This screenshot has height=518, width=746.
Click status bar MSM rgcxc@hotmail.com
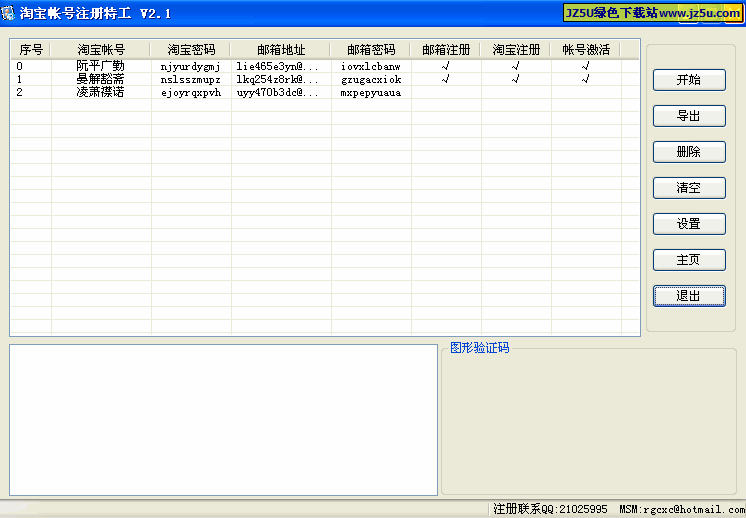(682, 509)
